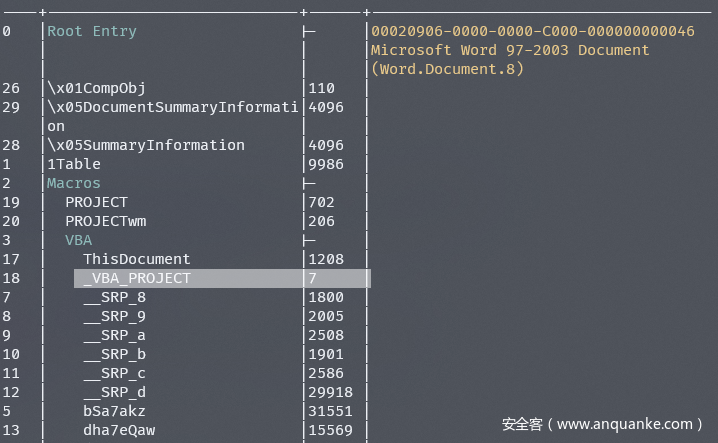Select the __SRP_b stream

[114, 354]
